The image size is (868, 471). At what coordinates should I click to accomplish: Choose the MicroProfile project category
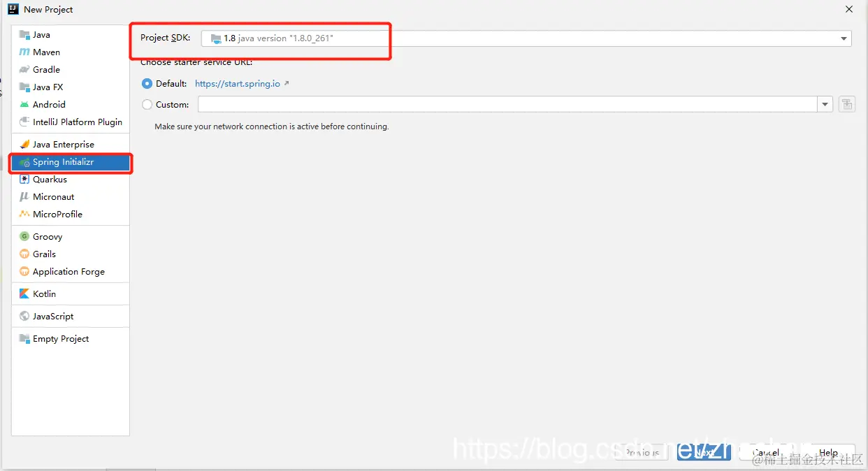click(71, 215)
